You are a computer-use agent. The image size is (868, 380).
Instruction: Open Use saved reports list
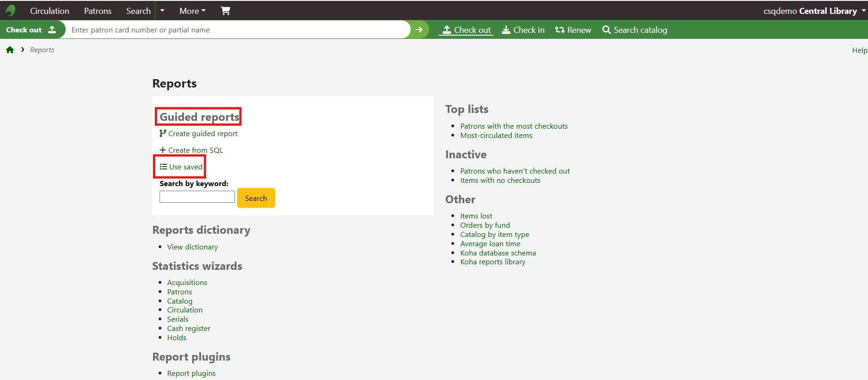[185, 167]
